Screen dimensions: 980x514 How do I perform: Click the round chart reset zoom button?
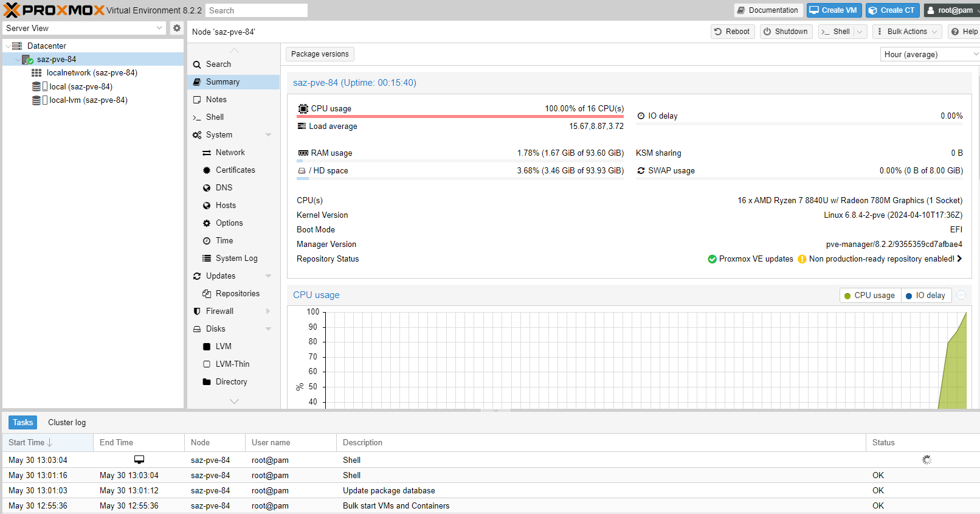[x=961, y=296]
